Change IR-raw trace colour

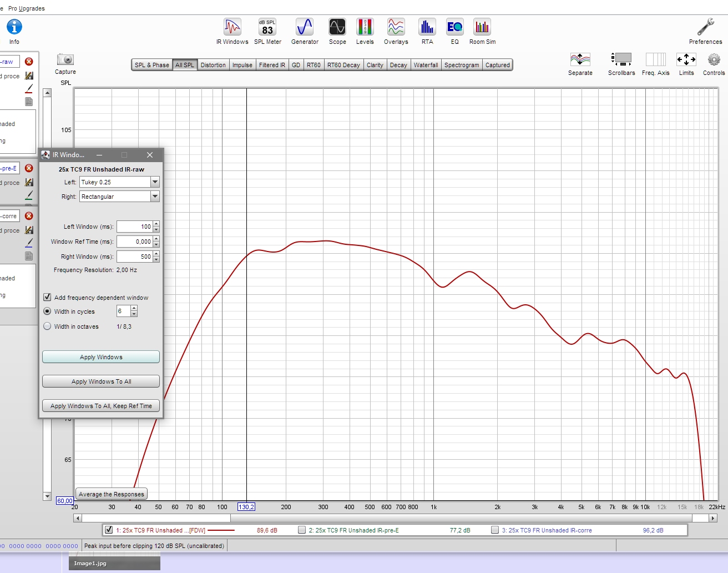coord(29,88)
